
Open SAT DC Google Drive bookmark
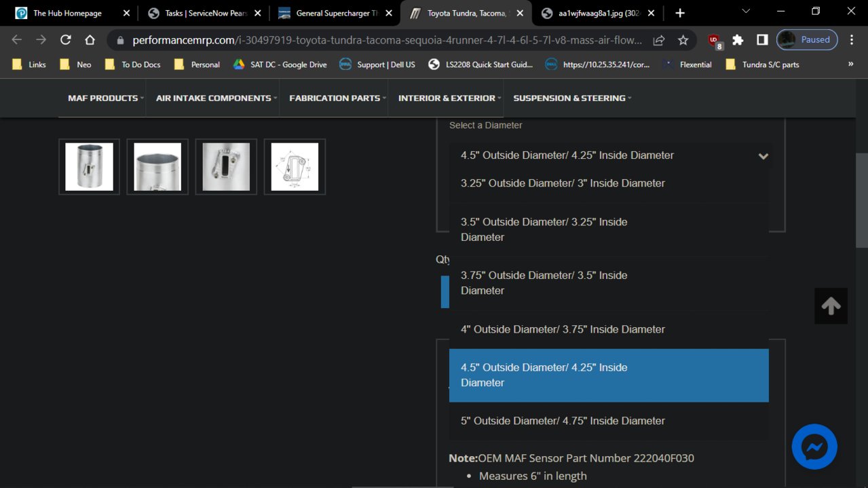(x=280, y=64)
